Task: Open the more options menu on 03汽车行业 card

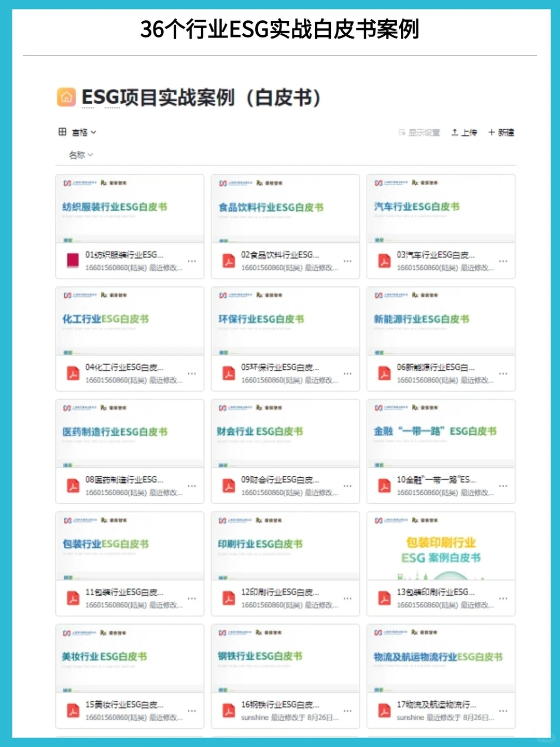Action: pos(503,262)
